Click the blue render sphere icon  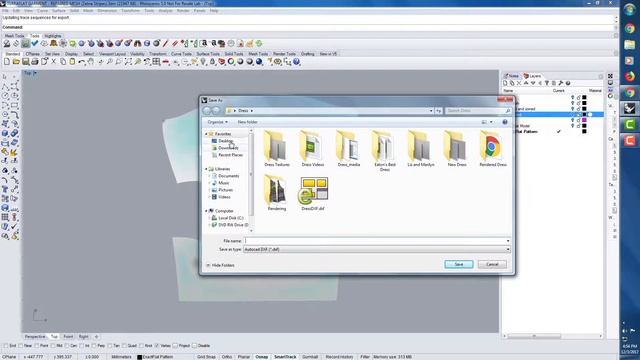point(259,62)
